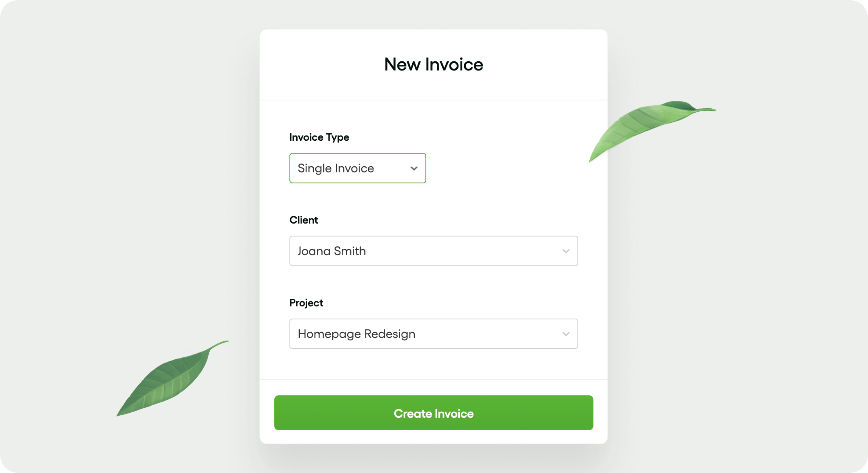Select Joana Smith as client
This screenshot has height=473, width=868.
click(x=433, y=251)
